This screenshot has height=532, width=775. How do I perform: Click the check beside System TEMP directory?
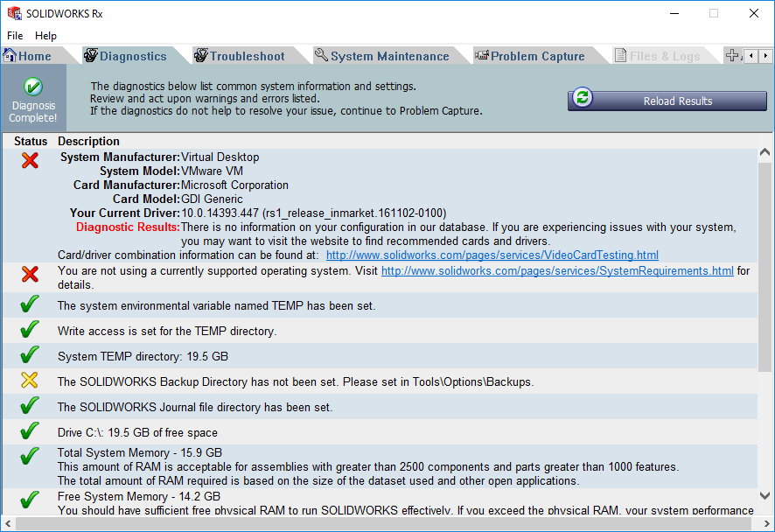(30, 354)
